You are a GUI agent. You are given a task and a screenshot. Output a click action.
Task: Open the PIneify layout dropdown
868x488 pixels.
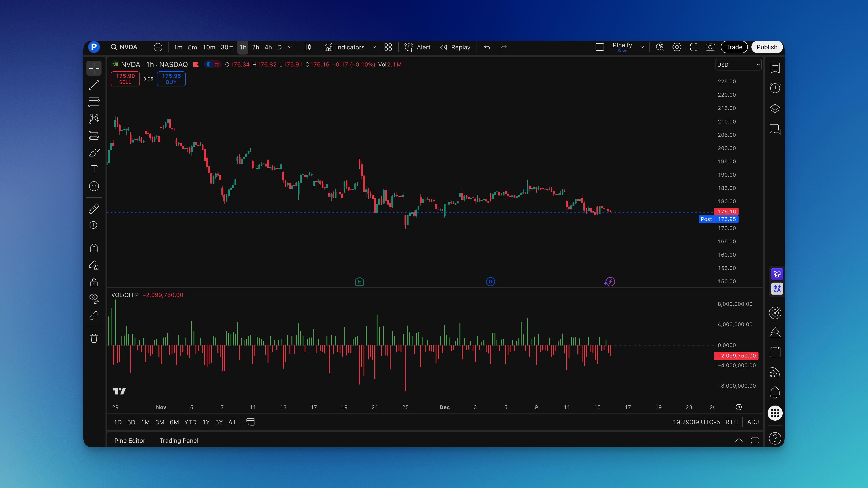click(x=642, y=47)
